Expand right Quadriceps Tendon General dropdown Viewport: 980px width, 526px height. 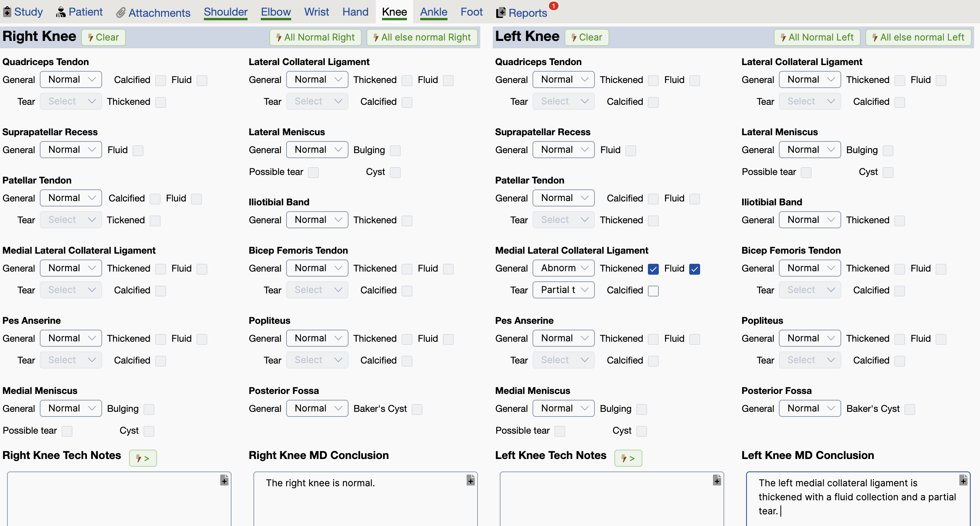71,79
